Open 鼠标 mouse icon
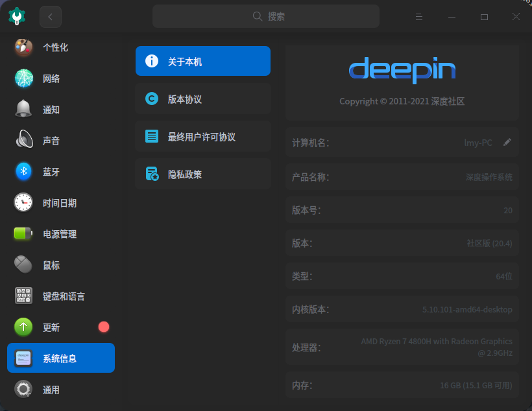The height and width of the screenshot is (411, 532). [x=23, y=264]
